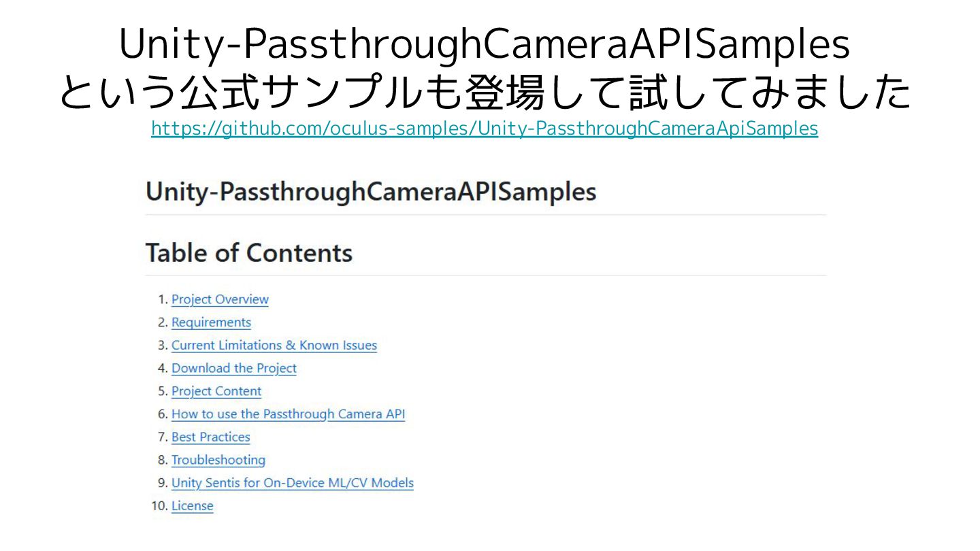Open the Troubleshooting link

point(218,460)
